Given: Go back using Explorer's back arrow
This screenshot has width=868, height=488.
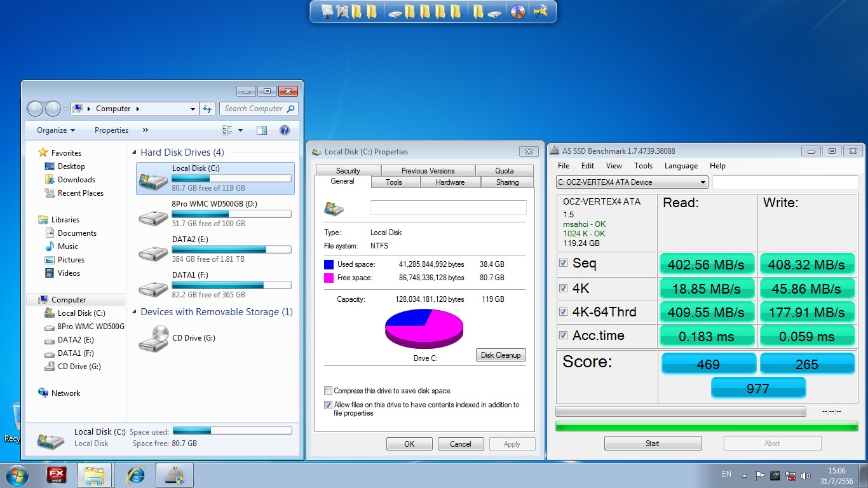Looking at the screenshot, I should (x=35, y=109).
